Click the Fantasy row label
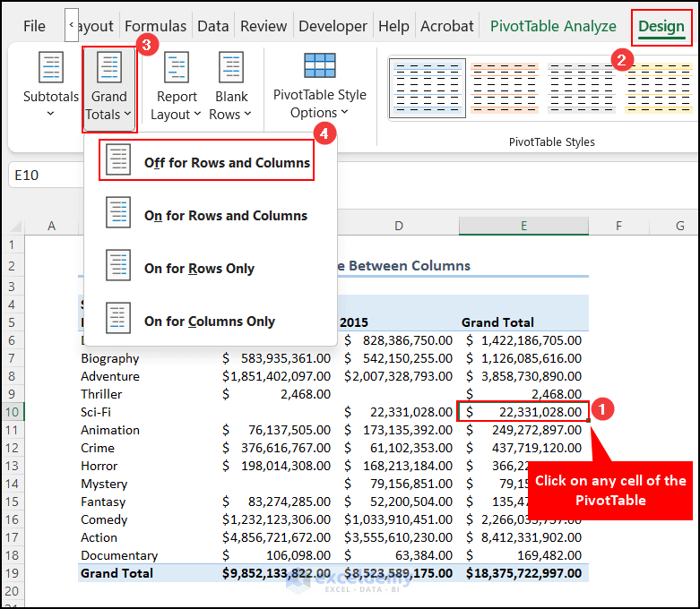The width and height of the screenshot is (700, 609). [103, 502]
